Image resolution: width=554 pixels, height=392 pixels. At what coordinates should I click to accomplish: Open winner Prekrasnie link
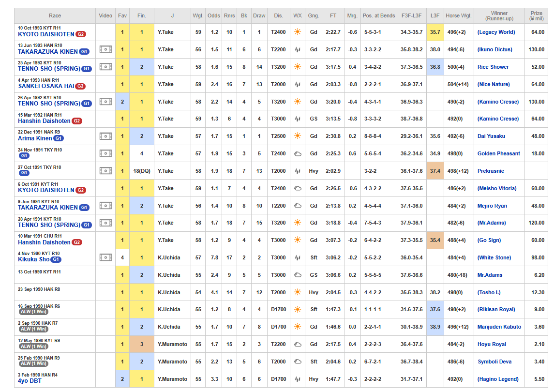point(491,171)
